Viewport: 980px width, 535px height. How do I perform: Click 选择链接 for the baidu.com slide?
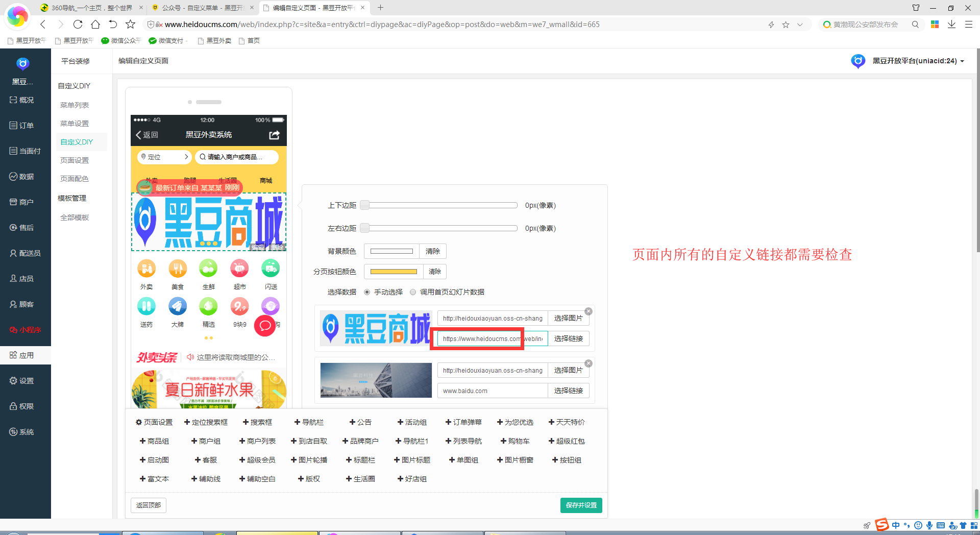(x=568, y=391)
